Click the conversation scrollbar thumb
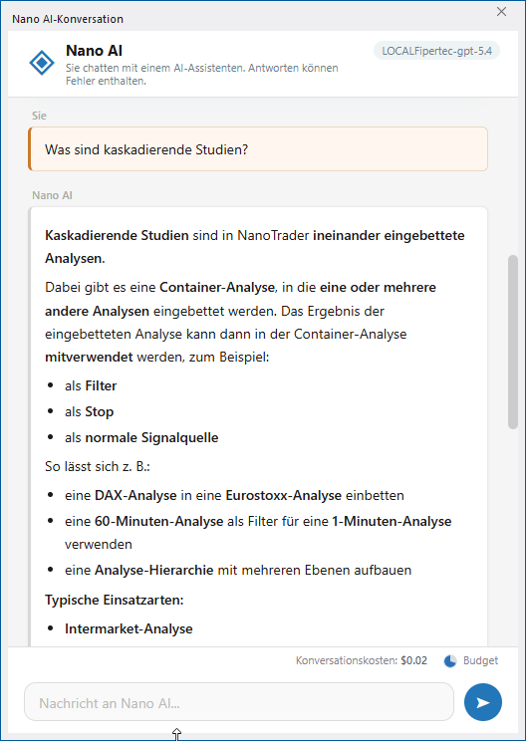Viewport: 526px width, 741px height. 513,342
